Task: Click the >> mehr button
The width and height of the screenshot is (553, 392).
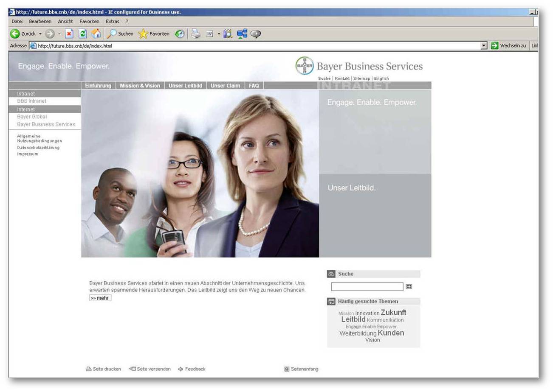Action: point(100,298)
